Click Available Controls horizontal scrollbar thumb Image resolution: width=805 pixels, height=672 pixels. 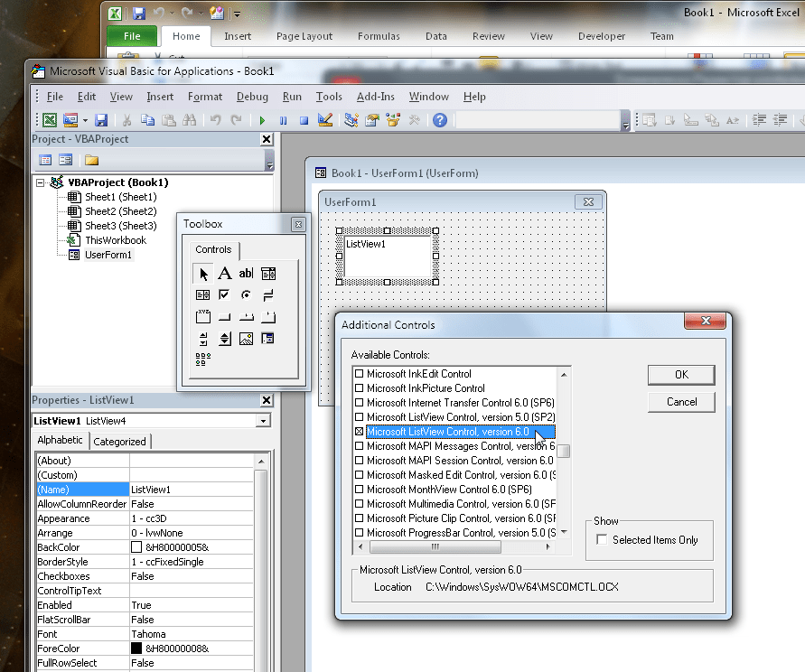click(435, 546)
